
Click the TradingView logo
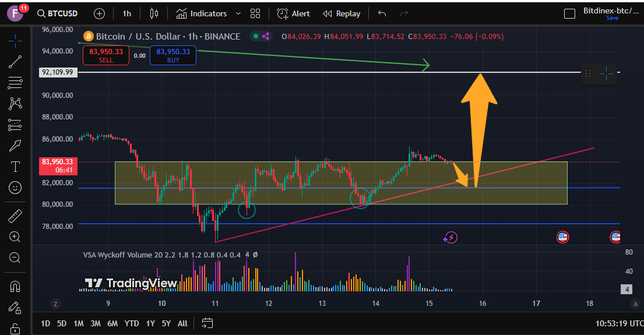point(131,283)
